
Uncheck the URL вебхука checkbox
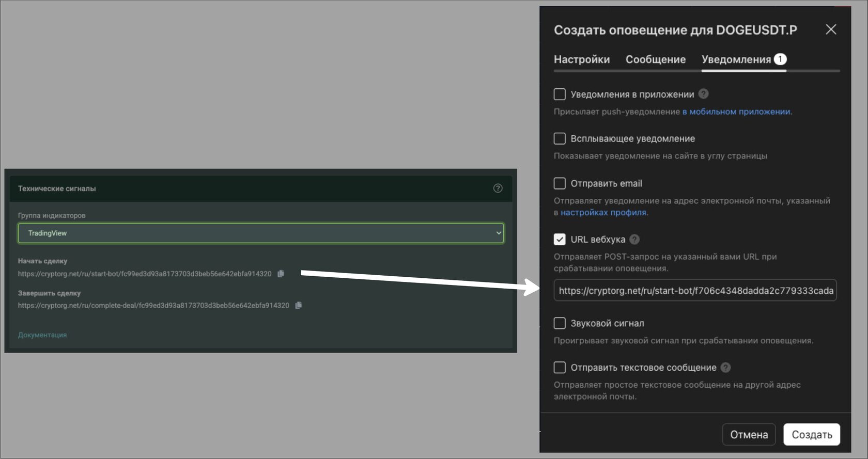(560, 240)
